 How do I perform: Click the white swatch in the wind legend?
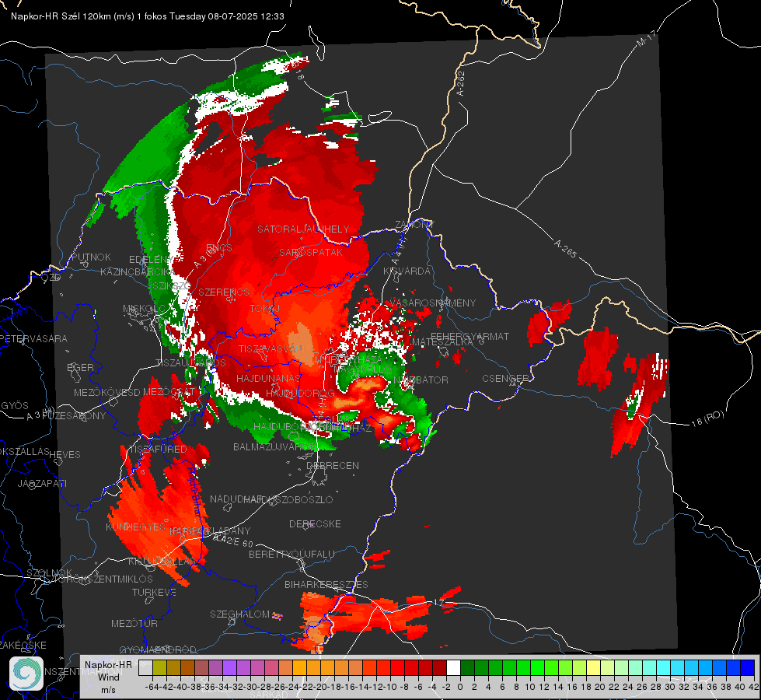point(453,667)
